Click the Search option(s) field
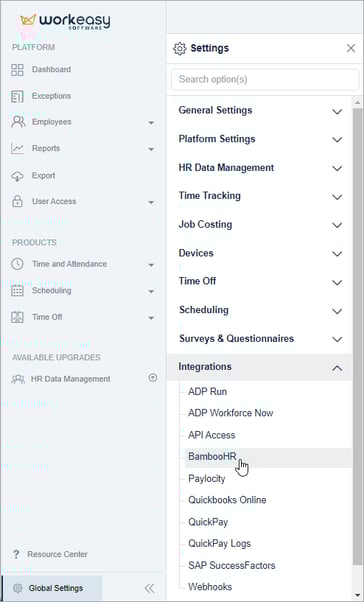The image size is (364, 602). (265, 79)
